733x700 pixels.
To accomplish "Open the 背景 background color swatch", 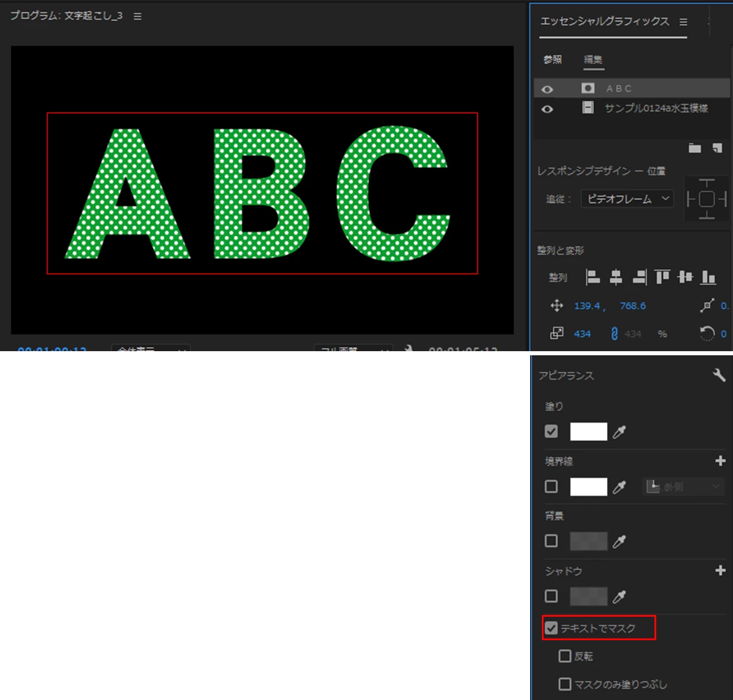I will click(x=588, y=541).
